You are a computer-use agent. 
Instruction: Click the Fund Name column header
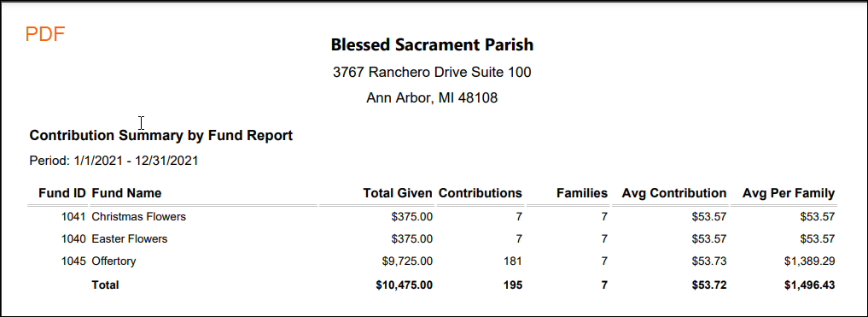click(x=126, y=193)
